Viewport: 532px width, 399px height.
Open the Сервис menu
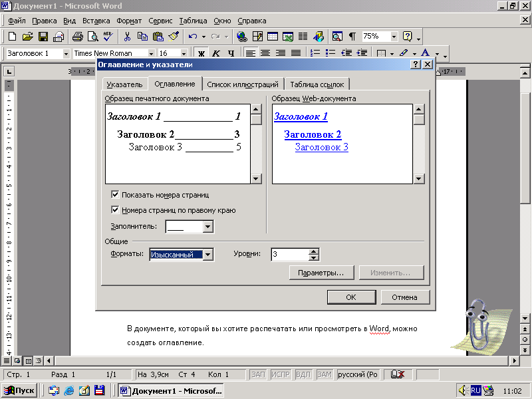point(160,21)
